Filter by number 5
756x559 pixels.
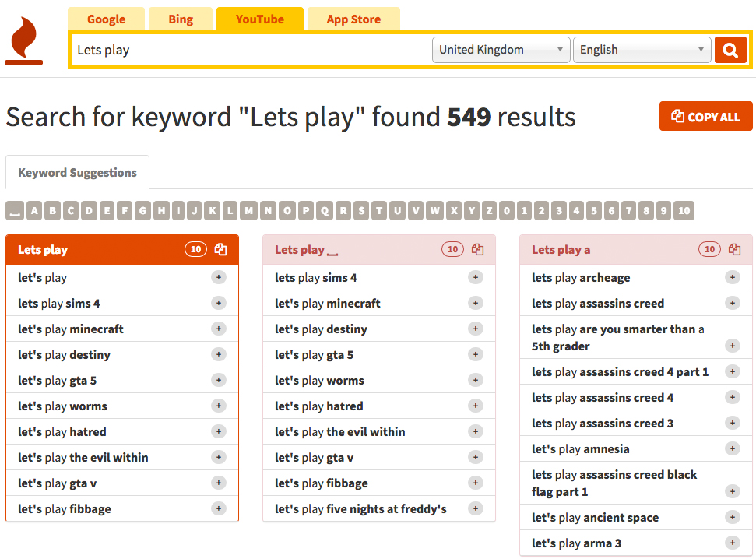[594, 211]
